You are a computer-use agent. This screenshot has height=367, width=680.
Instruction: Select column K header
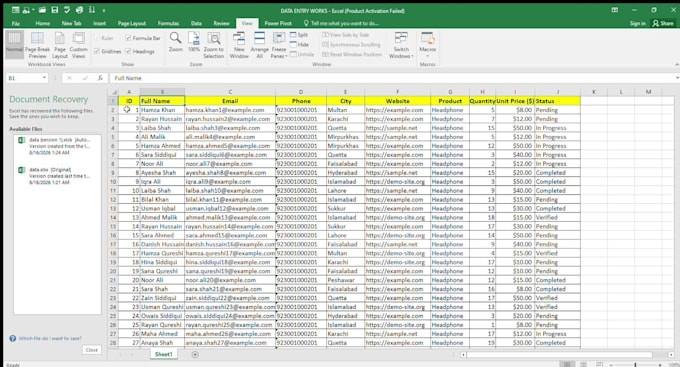[594, 92]
